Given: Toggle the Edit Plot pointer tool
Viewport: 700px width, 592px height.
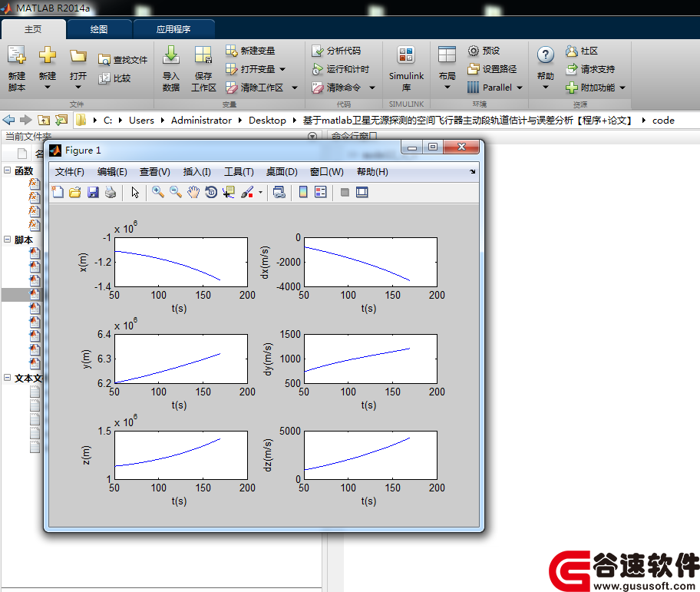Looking at the screenshot, I should pyautogui.click(x=135, y=193).
